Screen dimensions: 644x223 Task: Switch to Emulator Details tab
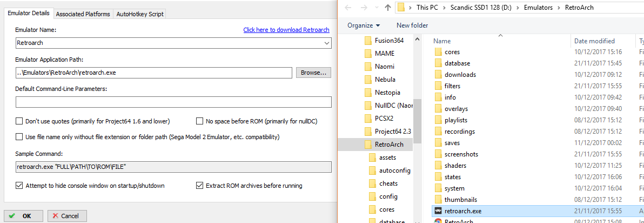point(29,13)
